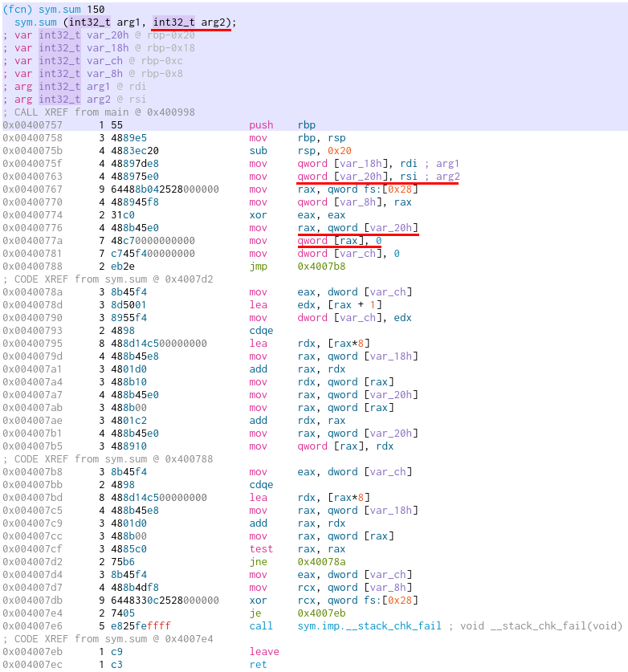Select the ret instruction at 0x004007ec
628x672 pixels.
coord(257,664)
